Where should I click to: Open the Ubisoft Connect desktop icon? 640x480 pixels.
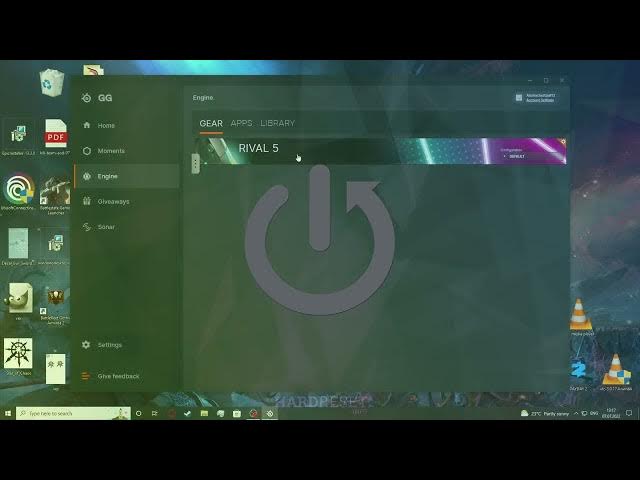18,192
